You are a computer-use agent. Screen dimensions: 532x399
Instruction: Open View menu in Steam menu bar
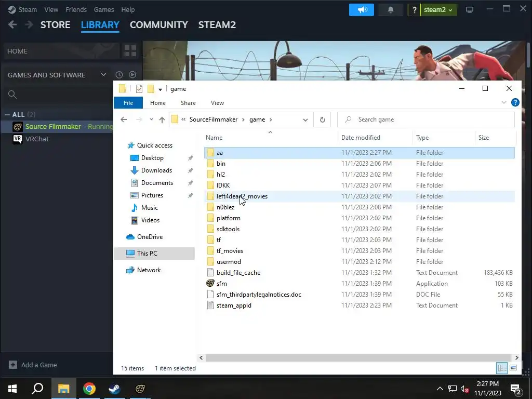pyautogui.click(x=51, y=10)
